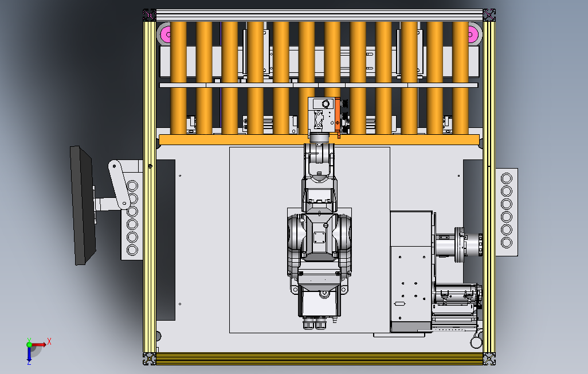Select the bottom round button on left control panel
The image size is (588, 374).
pyautogui.click(x=132, y=250)
